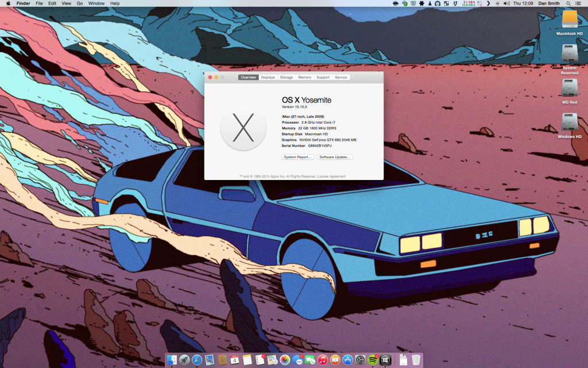Switch to the Displays tab
This screenshot has width=588, height=368.
pyautogui.click(x=268, y=78)
